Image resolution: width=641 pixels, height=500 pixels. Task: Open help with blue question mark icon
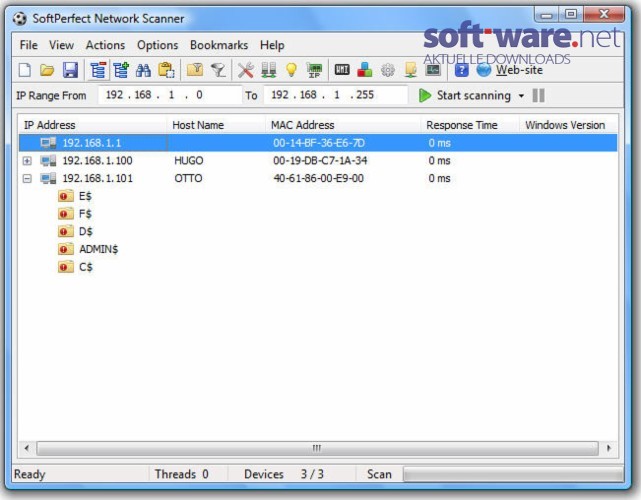point(461,70)
